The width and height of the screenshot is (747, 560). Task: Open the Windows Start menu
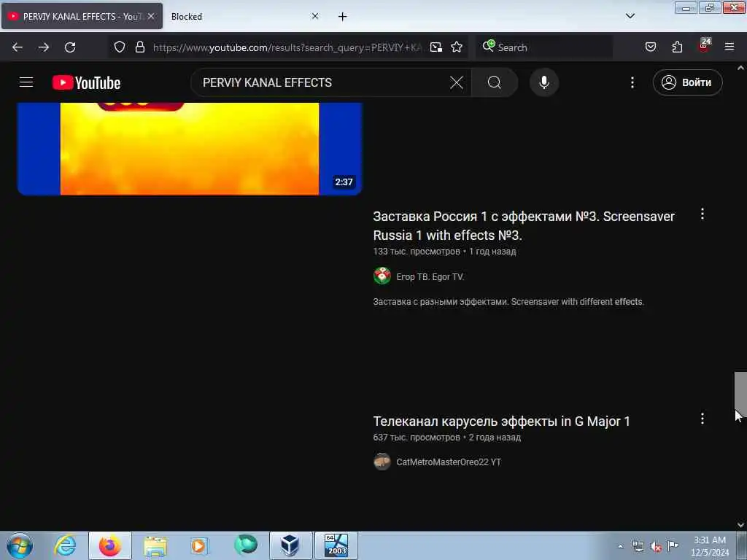click(20, 545)
